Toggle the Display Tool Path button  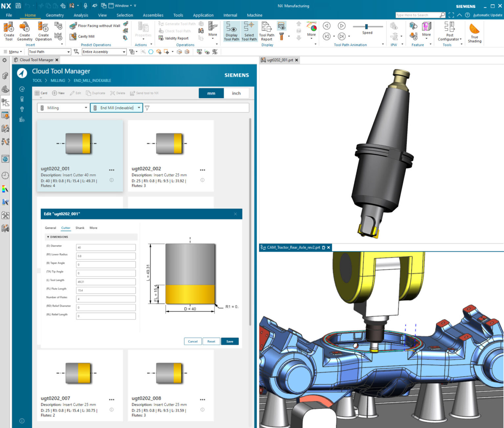click(231, 31)
